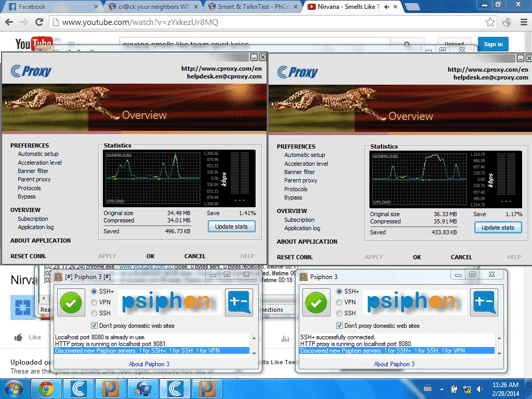Toggle Don't proxy domestic sites, left Psiphon

(95, 326)
